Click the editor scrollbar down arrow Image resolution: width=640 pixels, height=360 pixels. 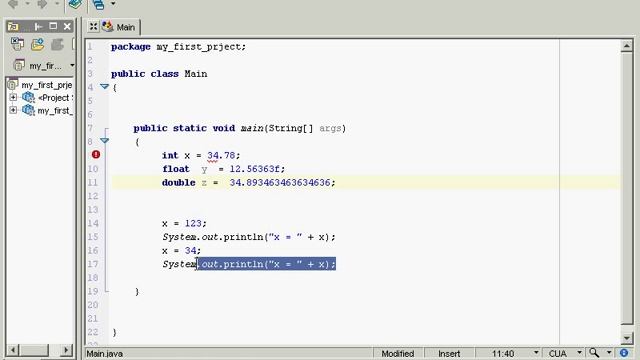[x=627, y=338]
